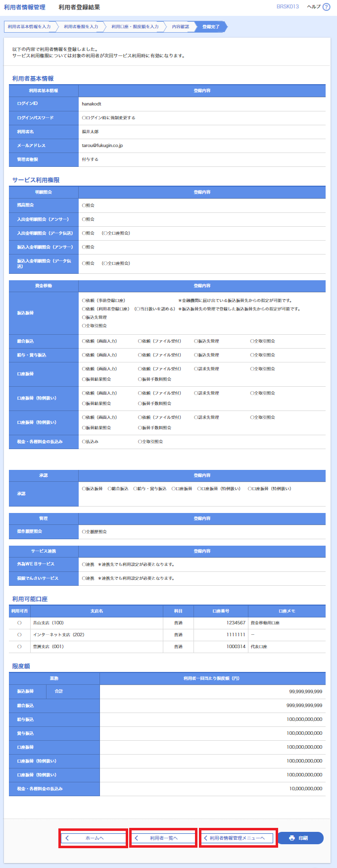Click the 利用者情報管理 header title
The height and width of the screenshot is (868, 337).
point(25,7)
